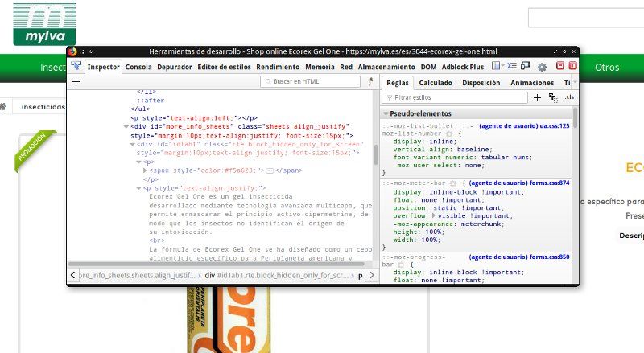Image resolution: width=644 pixels, height=353 pixels.
Task: Select div#idTab1 breadcrumb item
Action: 277,276
